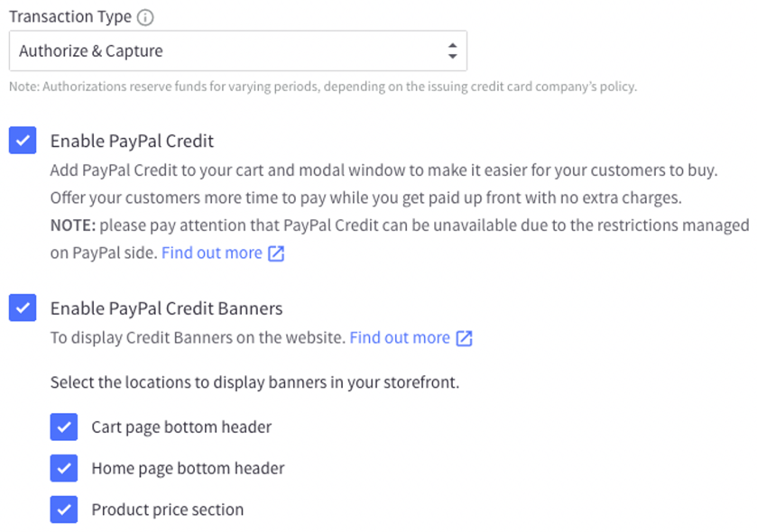Open external link icon beside Credit Banners description
Screen dimensions: 757x532
(x=465, y=338)
